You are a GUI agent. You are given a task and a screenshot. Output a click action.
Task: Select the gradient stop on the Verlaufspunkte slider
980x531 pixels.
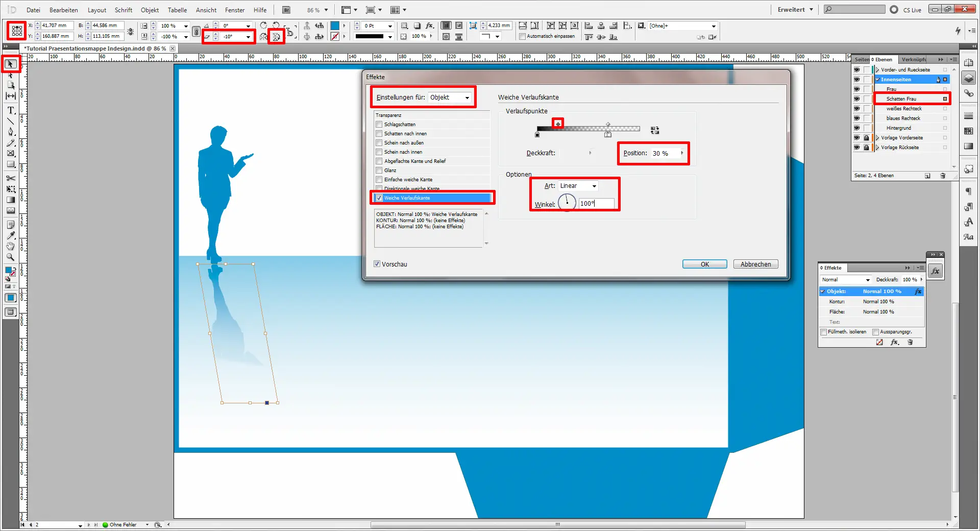point(558,123)
